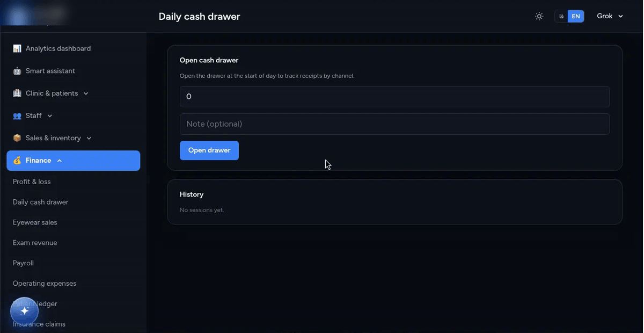Toggle light theme with sun icon
644x333 pixels.
point(539,16)
